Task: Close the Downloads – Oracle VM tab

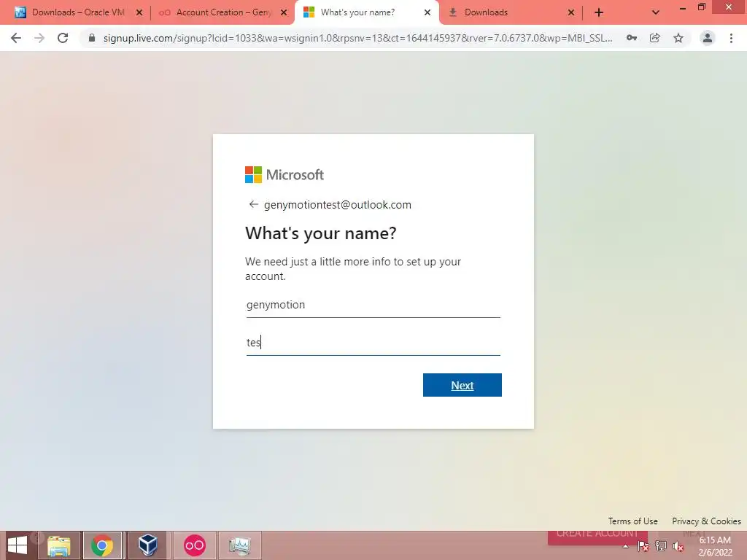Action: tap(139, 13)
